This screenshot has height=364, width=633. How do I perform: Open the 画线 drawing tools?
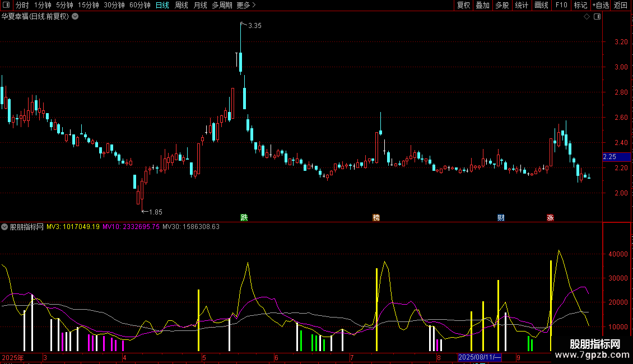(x=541, y=5)
